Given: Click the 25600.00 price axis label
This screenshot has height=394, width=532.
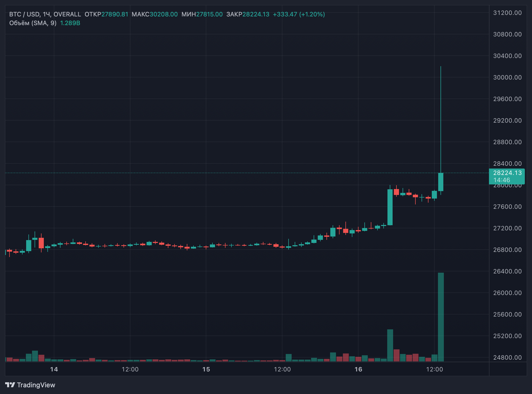Looking at the screenshot, I should [x=507, y=314].
